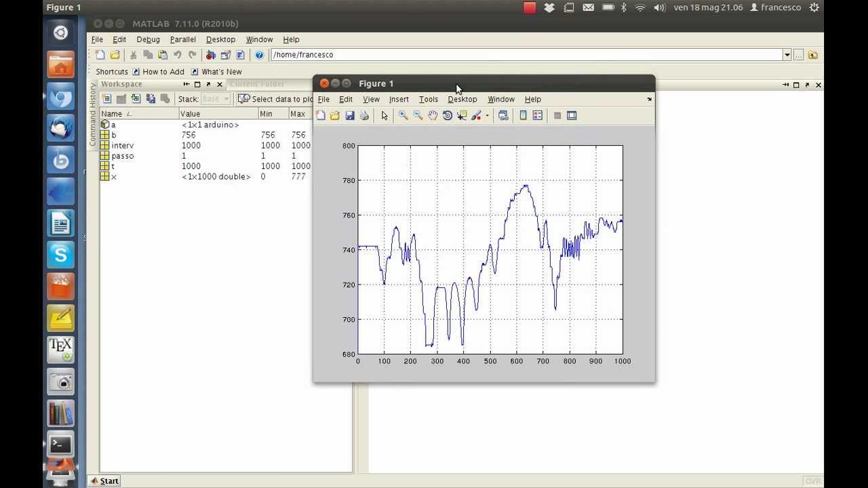The width and height of the screenshot is (868, 488).
Task: Select the Zoom In tool in Figure 1
Action: point(403,116)
